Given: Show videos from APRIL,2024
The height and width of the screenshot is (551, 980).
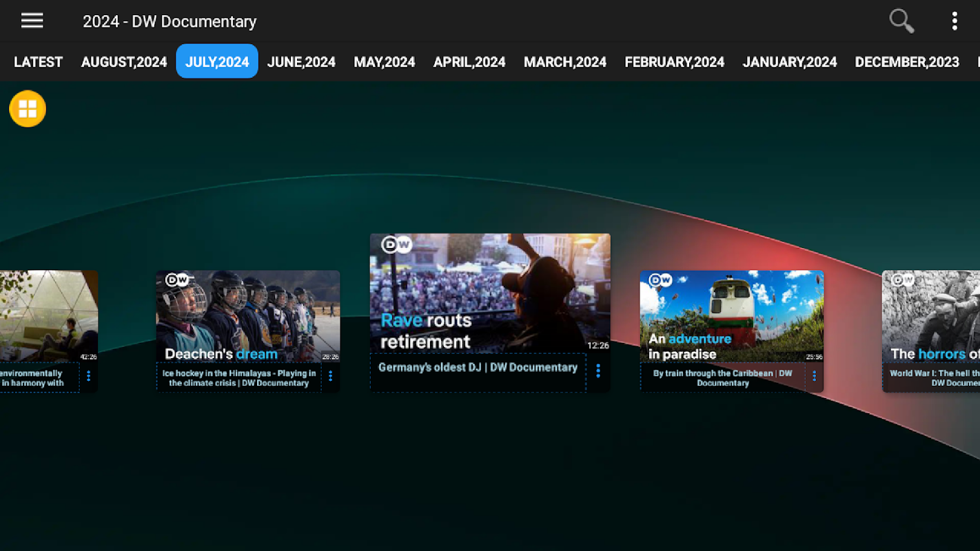Looking at the screenshot, I should pos(469,62).
